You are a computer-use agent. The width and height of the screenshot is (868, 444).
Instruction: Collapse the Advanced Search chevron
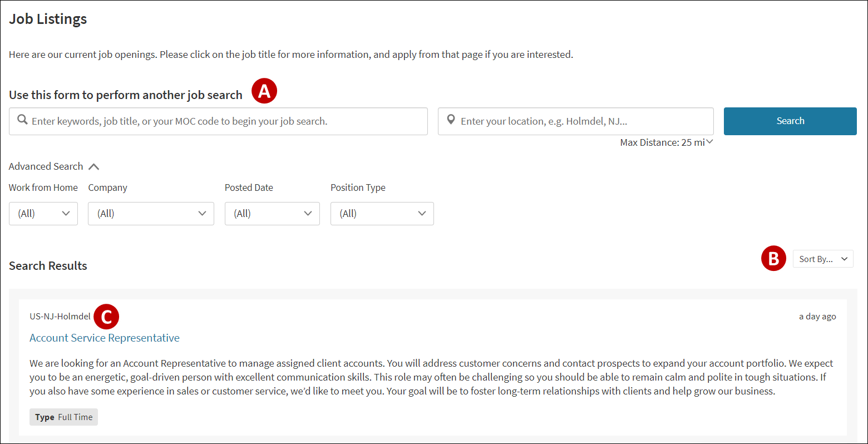[x=93, y=166]
